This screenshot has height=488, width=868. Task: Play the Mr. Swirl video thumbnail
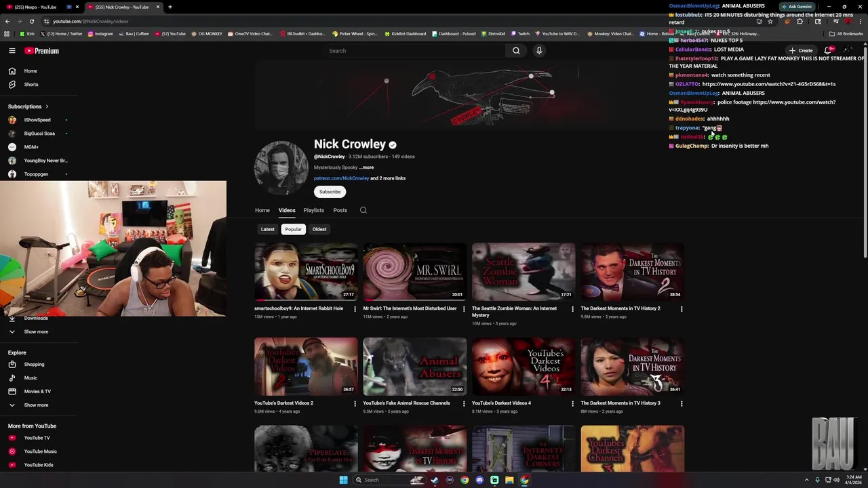click(x=415, y=271)
